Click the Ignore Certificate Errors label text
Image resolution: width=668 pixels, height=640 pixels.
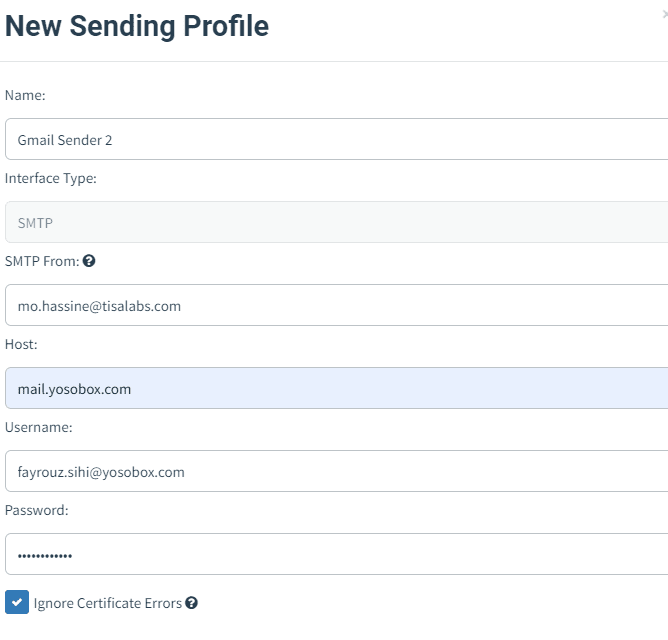click(107, 603)
